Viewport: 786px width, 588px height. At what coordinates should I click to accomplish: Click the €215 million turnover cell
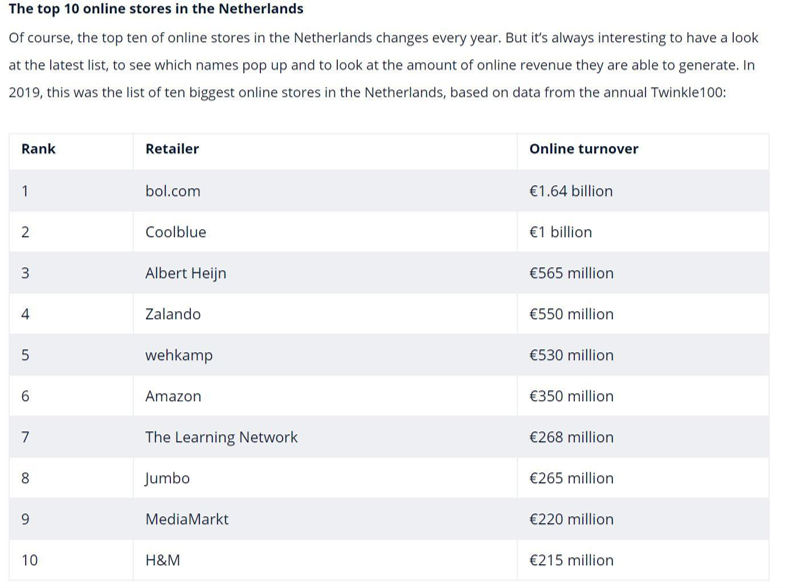(571, 560)
